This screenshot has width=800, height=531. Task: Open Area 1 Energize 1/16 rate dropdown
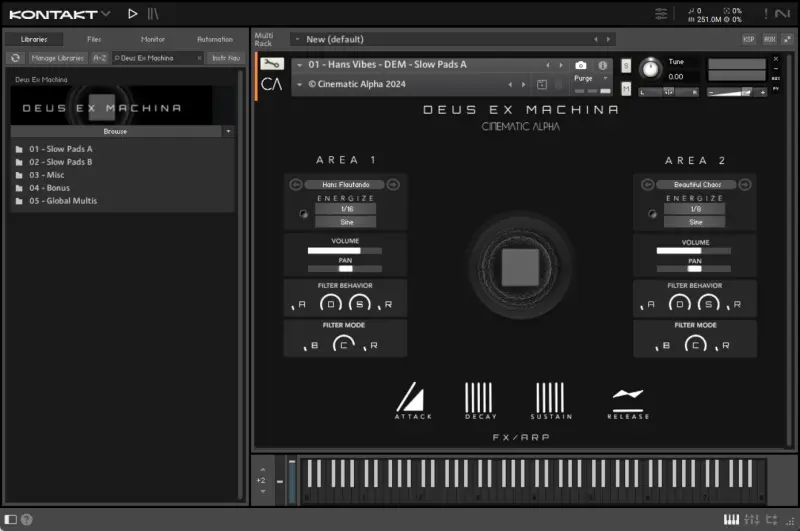pos(346,209)
